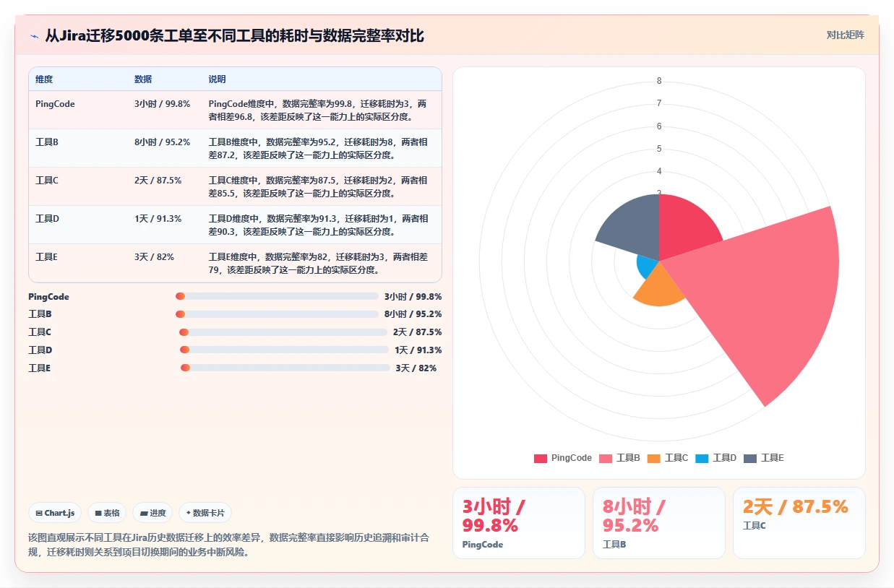894x588 pixels.
Task: Click progress label 工具C beside its bar
Action: point(40,332)
